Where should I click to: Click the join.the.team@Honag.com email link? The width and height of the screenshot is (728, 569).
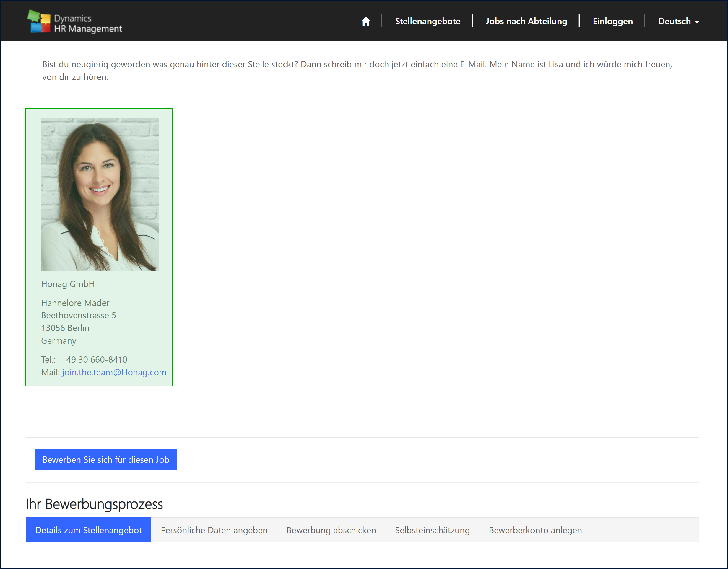pyautogui.click(x=114, y=372)
